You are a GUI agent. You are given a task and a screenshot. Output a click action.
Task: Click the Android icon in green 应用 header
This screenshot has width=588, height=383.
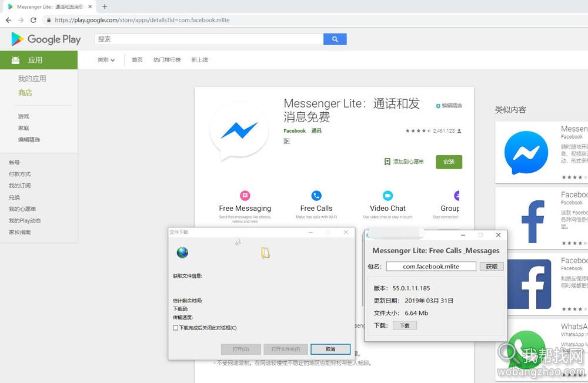coord(15,61)
